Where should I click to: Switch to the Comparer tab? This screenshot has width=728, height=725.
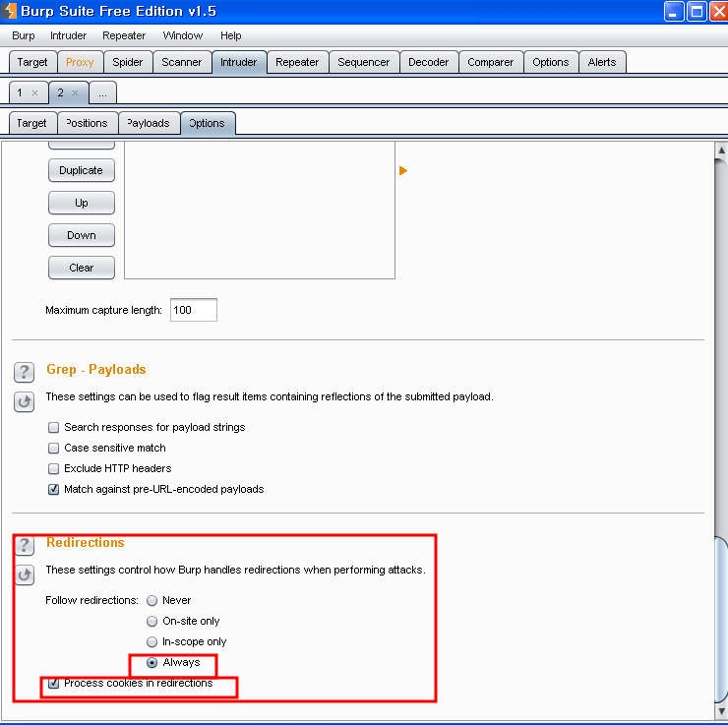[x=491, y=62]
